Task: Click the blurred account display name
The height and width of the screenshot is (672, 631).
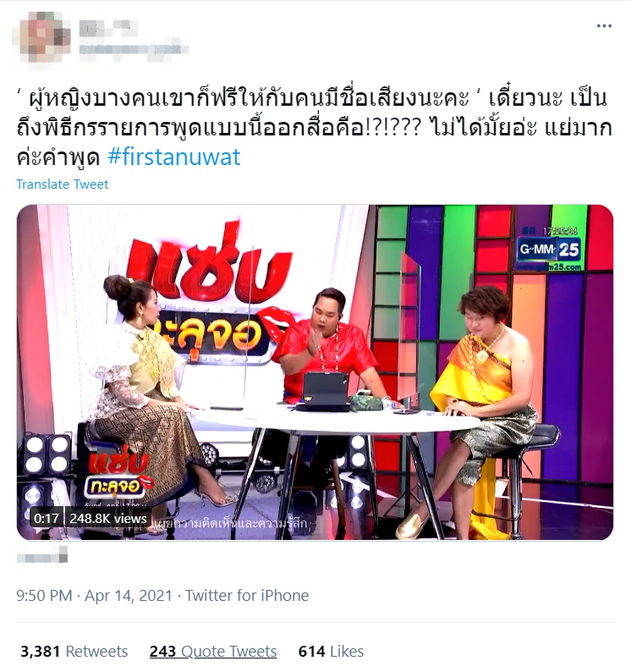Action: 108,29
